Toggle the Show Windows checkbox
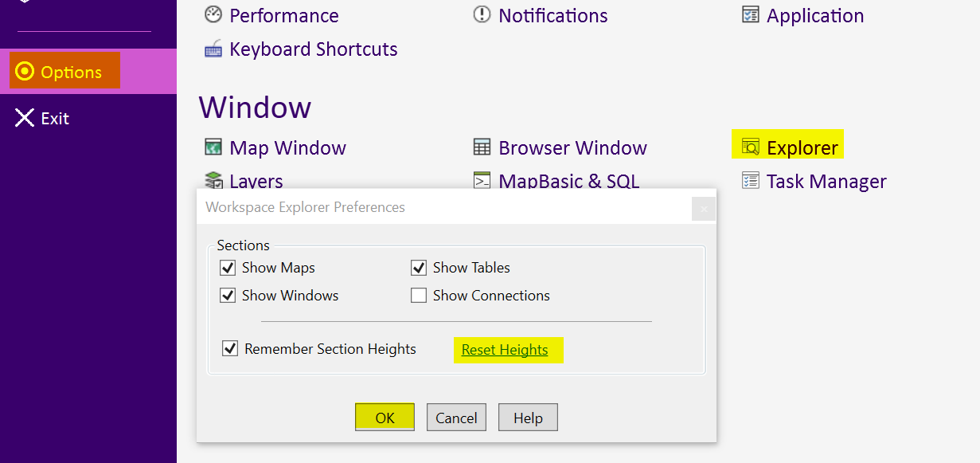 pos(228,296)
